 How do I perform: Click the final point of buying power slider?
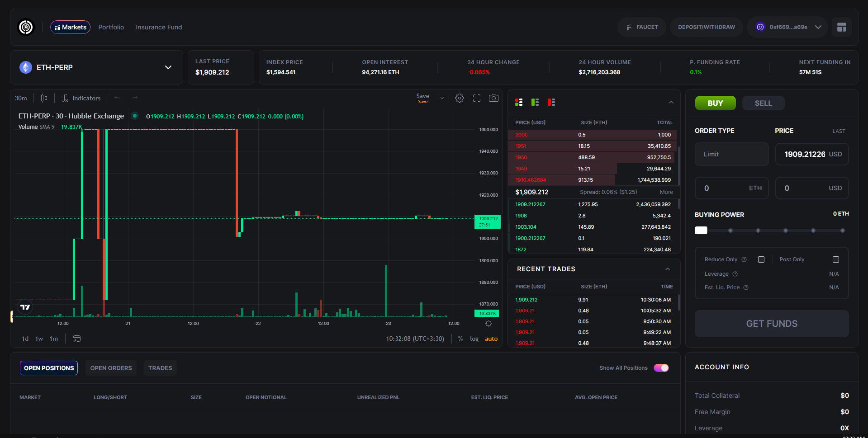click(x=842, y=231)
